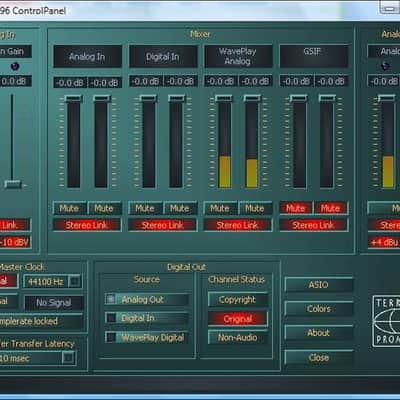
Task: Toggle the Copyright channel status
Action: pos(238,300)
